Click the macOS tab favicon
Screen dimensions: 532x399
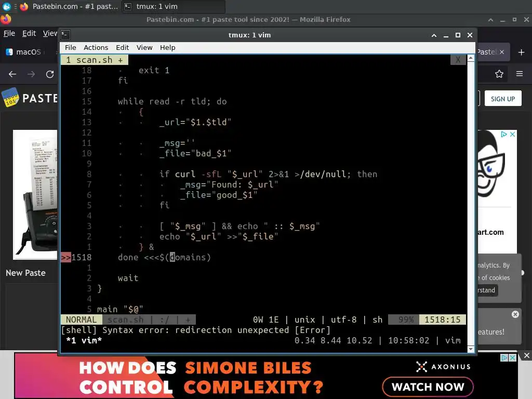coord(9,52)
